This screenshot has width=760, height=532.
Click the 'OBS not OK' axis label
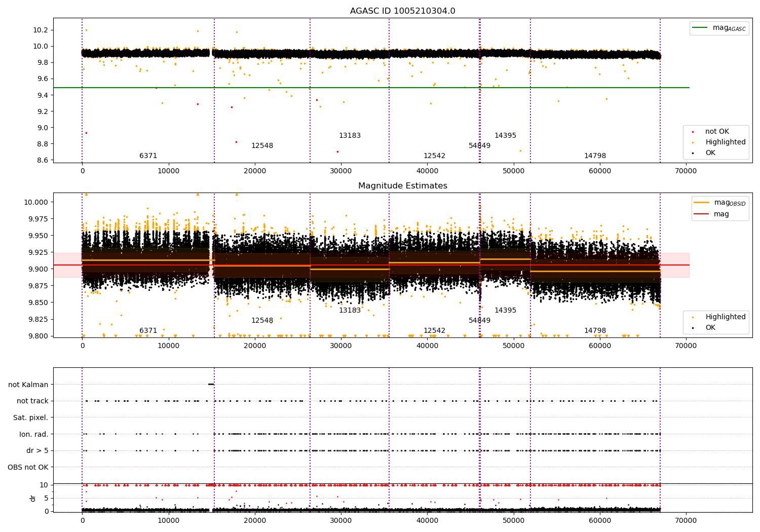(x=28, y=467)
